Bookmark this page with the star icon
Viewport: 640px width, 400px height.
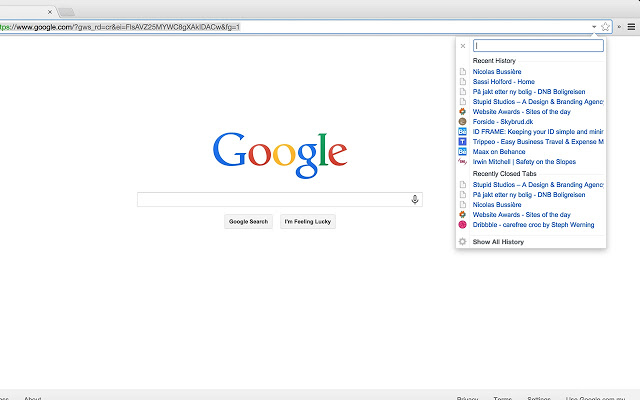coord(605,27)
